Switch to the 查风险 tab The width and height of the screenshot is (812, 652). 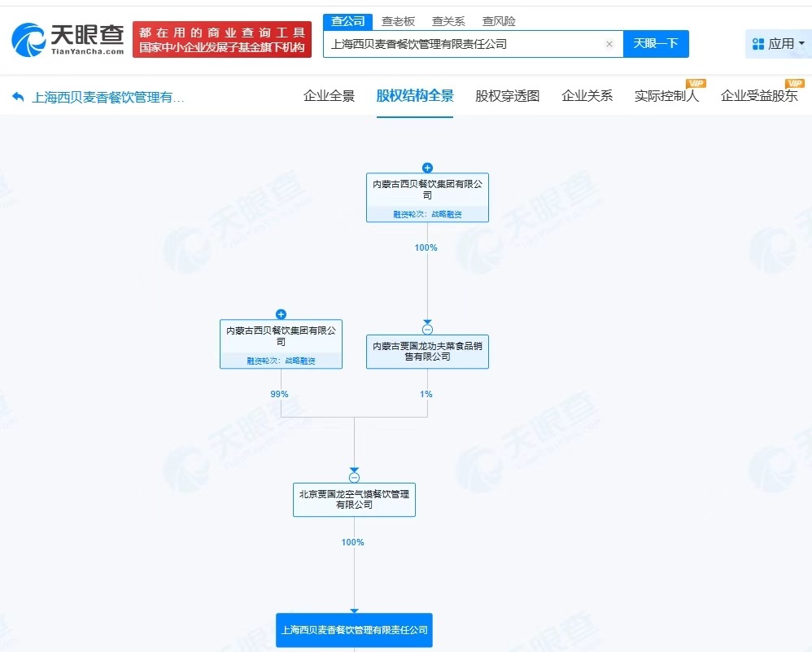tap(499, 21)
